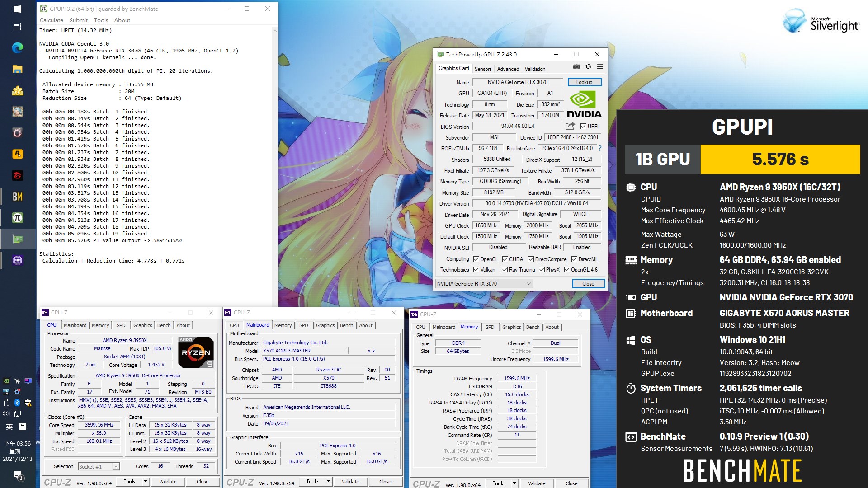
Task: Open Windows Security tray icon with warning
Action: (28, 403)
